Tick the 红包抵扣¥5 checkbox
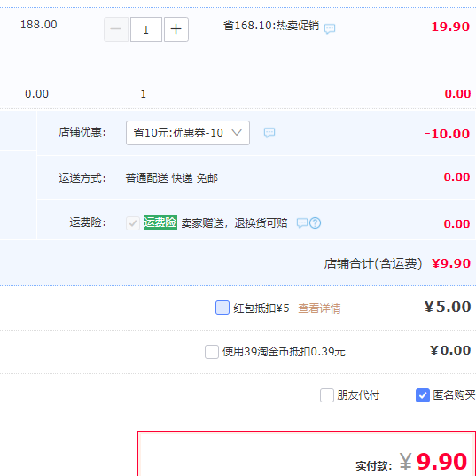The image size is (476, 476). click(222, 308)
